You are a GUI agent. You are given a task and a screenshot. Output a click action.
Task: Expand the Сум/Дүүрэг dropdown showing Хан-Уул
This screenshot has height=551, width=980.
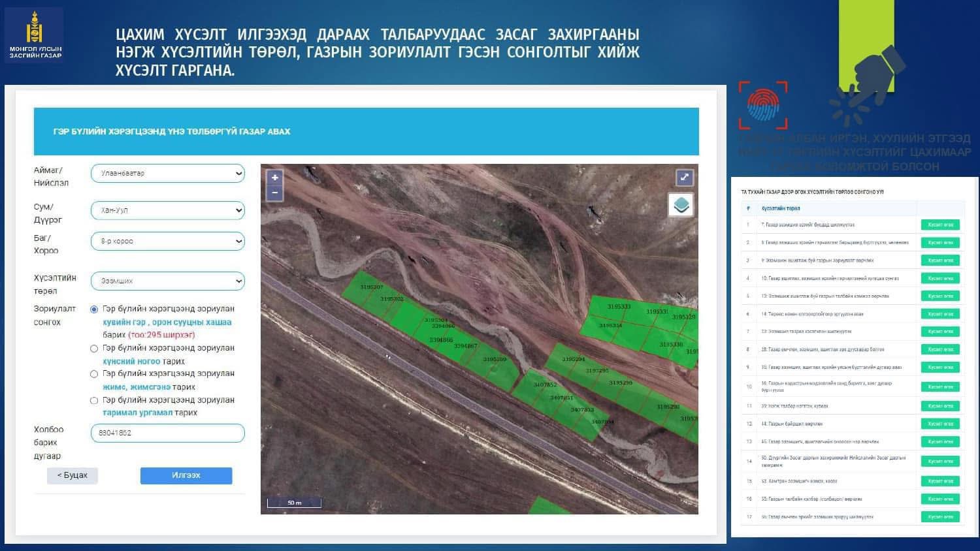167,210
